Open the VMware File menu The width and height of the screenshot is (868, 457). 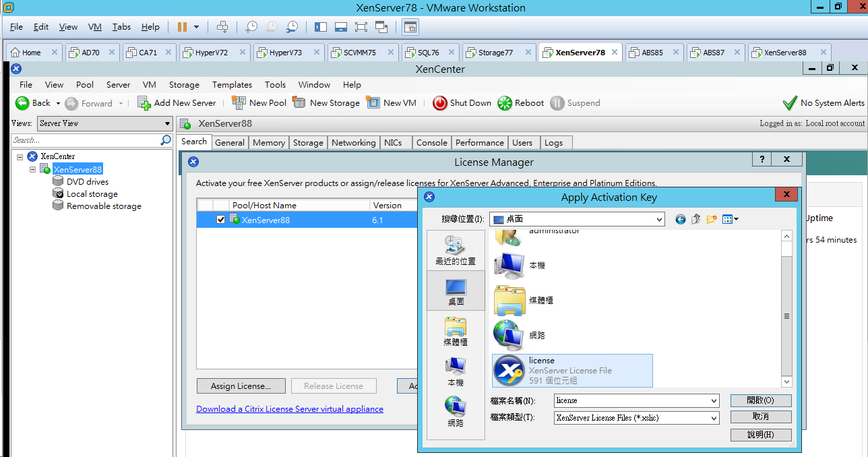click(x=16, y=27)
